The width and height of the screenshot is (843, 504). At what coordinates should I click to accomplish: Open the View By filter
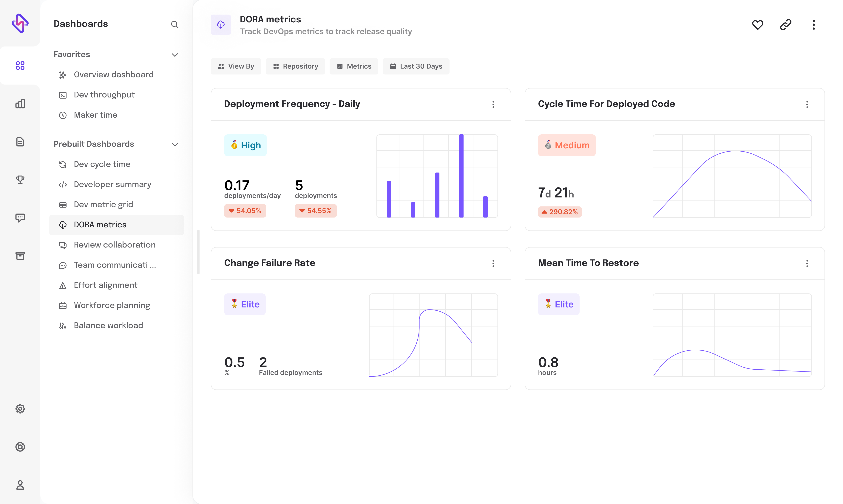pos(236,66)
